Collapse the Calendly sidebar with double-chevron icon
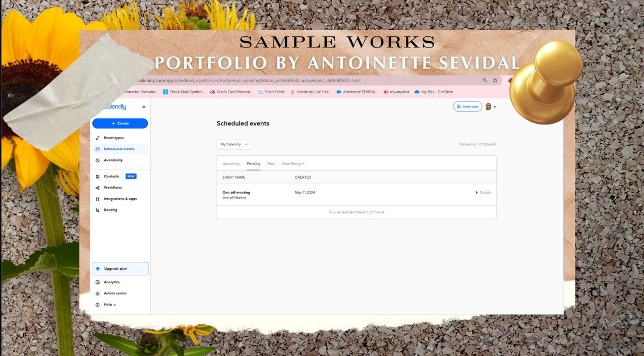Viewport: 644px width, 356px height. pos(144,107)
